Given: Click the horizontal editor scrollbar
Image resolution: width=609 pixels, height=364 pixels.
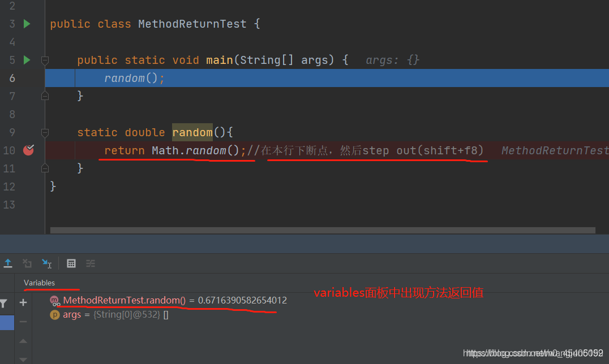Looking at the screenshot, I should (323, 230).
